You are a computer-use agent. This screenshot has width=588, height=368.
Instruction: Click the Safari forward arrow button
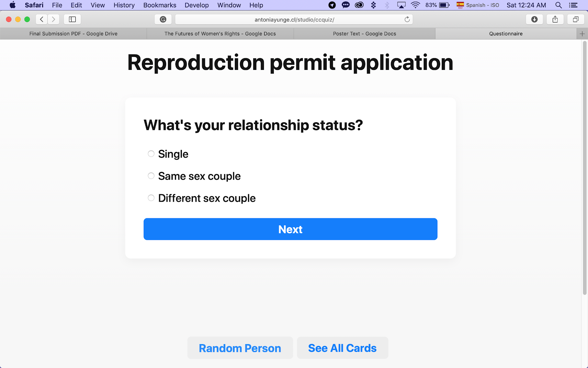(x=53, y=20)
